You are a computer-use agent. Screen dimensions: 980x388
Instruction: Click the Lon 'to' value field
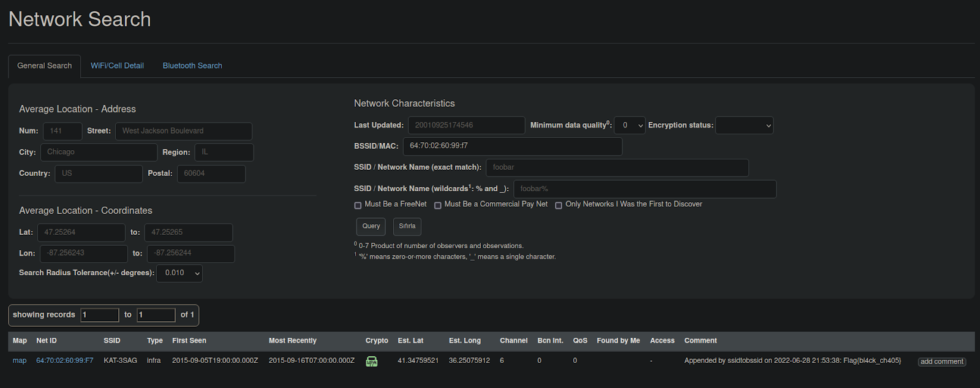coord(191,254)
